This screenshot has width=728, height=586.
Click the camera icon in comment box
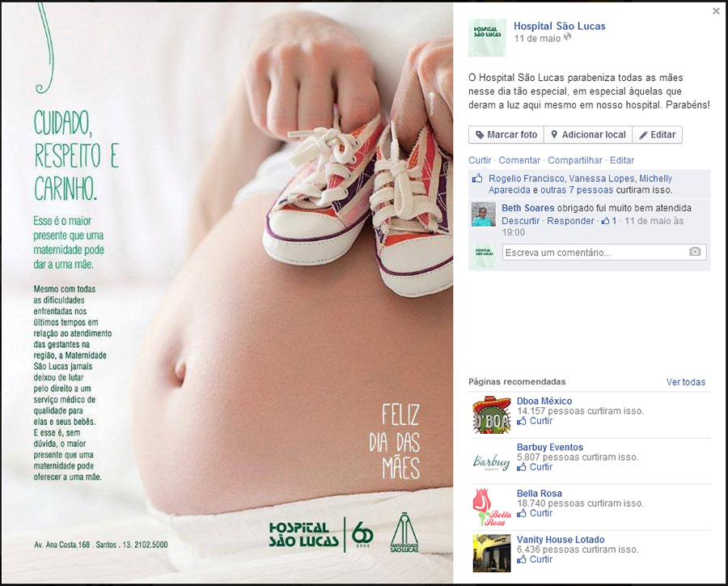pos(695,252)
